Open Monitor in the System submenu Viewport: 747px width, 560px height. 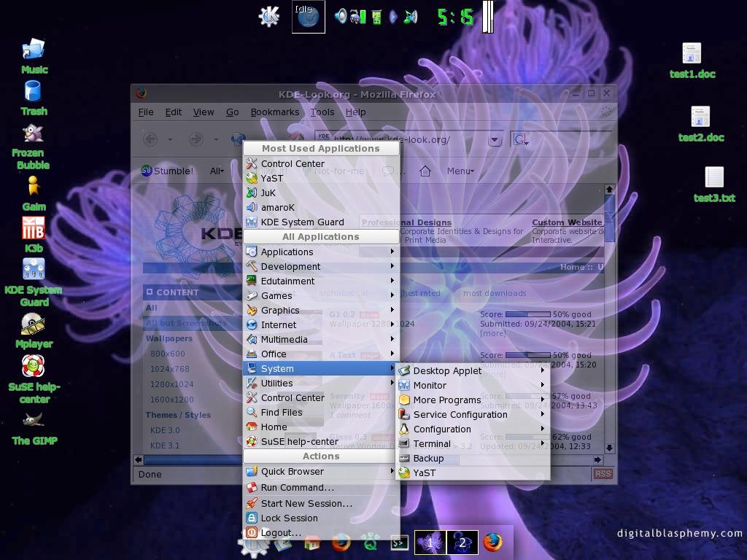point(473,385)
